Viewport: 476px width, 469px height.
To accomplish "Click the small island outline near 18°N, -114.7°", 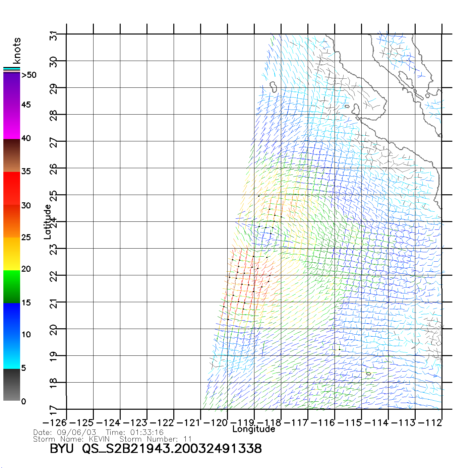I will click(369, 374).
